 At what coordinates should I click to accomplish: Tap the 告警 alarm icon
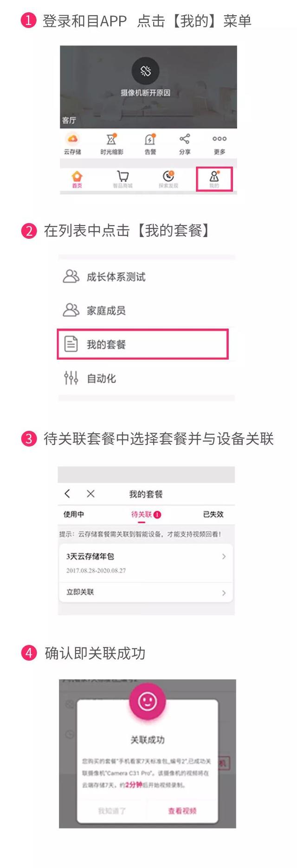point(150,139)
